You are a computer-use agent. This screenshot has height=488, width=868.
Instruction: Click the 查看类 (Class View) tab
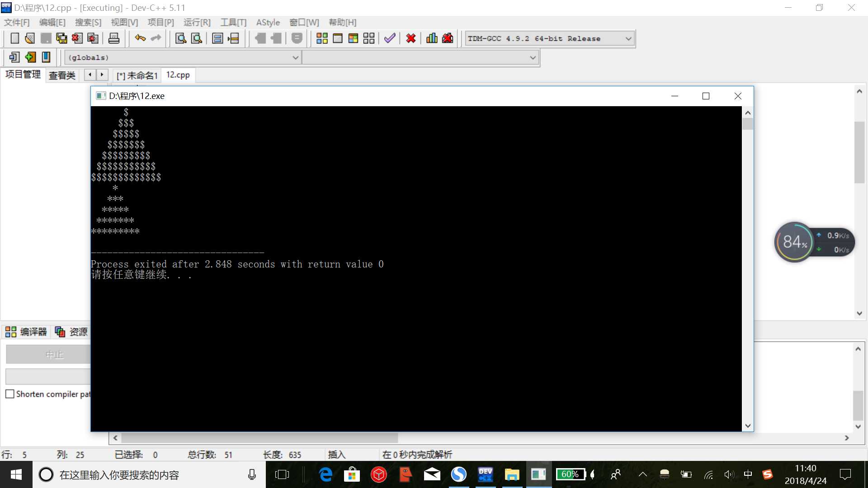tap(61, 75)
